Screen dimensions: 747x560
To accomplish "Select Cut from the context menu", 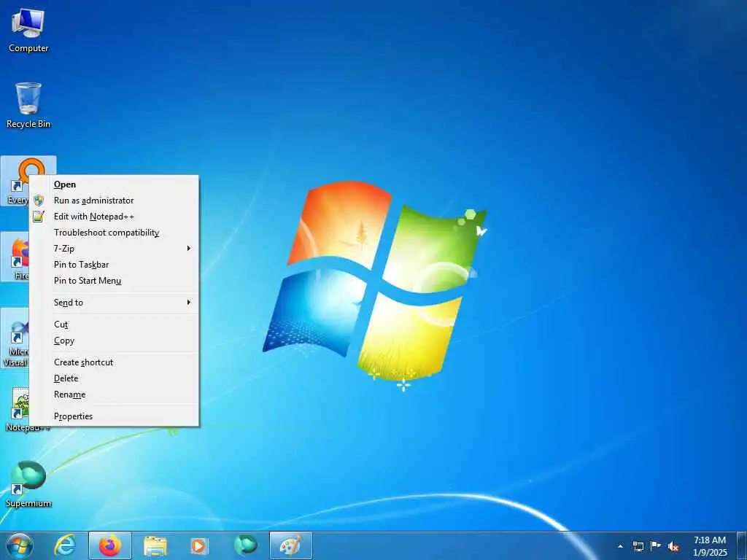I will [x=115, y=324].
